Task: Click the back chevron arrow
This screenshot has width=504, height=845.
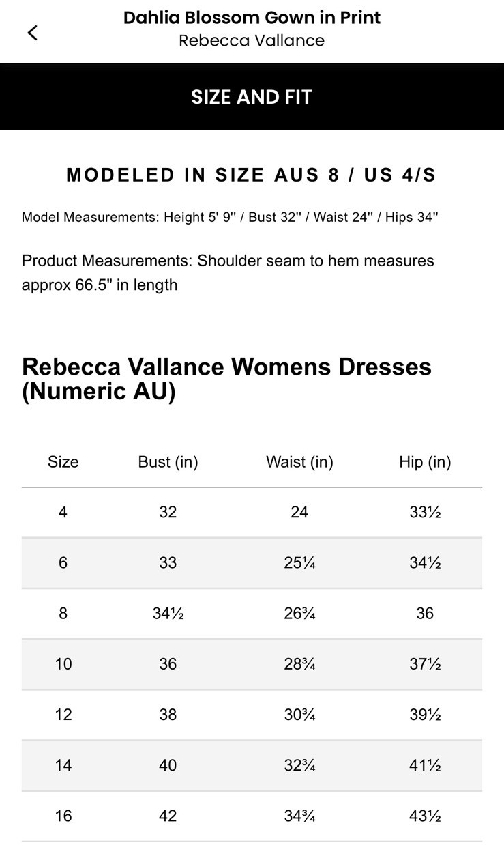Action: point(32,32)
